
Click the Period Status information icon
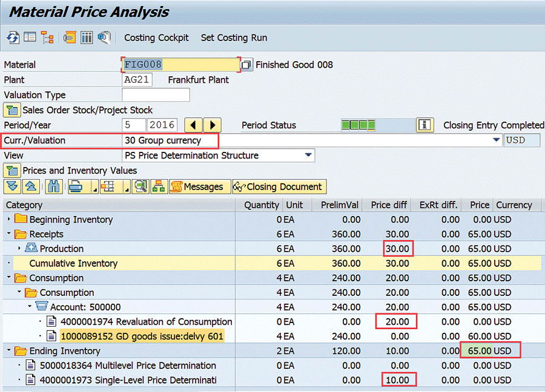coord(425,125)
